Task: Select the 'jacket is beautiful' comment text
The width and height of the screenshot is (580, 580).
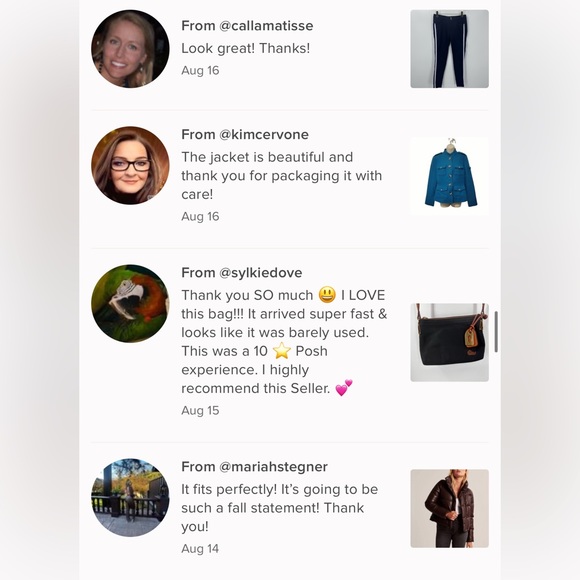Action: [x=281, y=175]
